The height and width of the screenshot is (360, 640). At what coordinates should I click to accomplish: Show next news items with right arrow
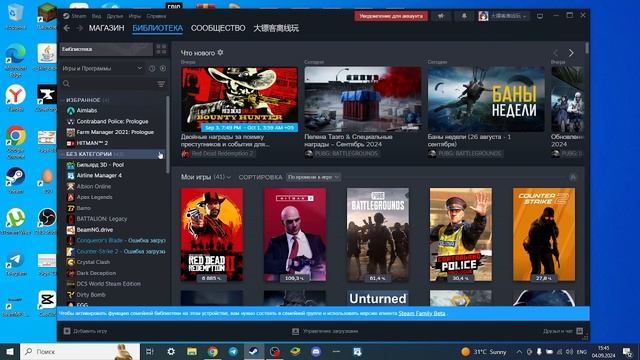click(x=571, y=53)
